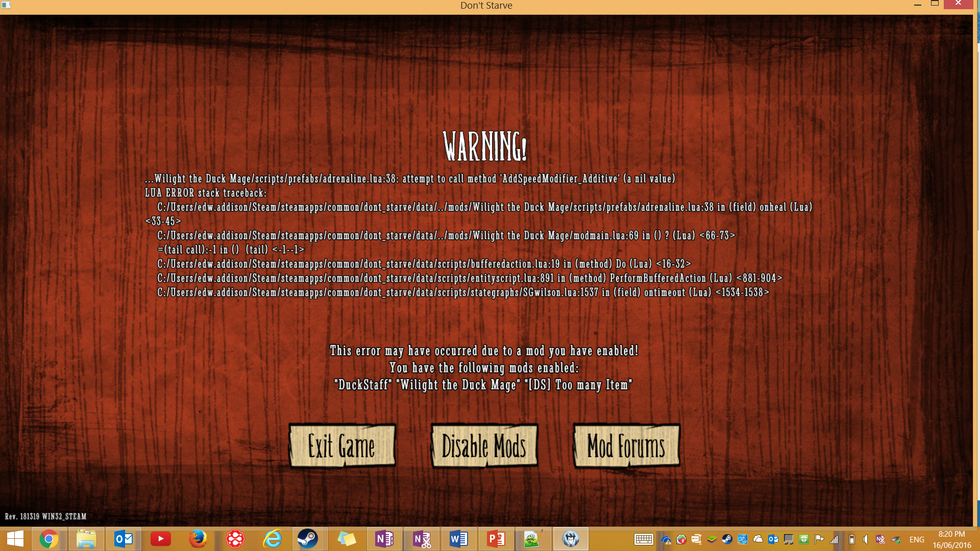This screenshot has width=980, height=551.
Task: Open File Explorer from the taskbar
Action: (x=86, y=539)
